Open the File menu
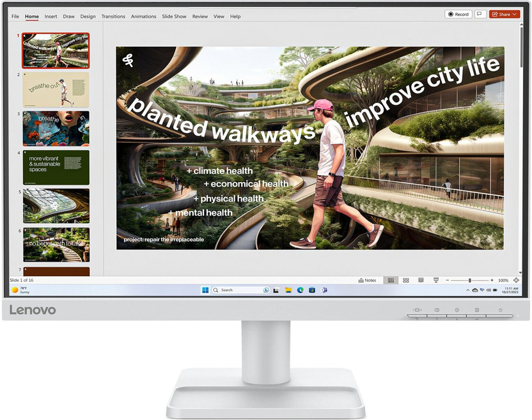Viewport: 532px width, 420px height. [x=15, y=16]
